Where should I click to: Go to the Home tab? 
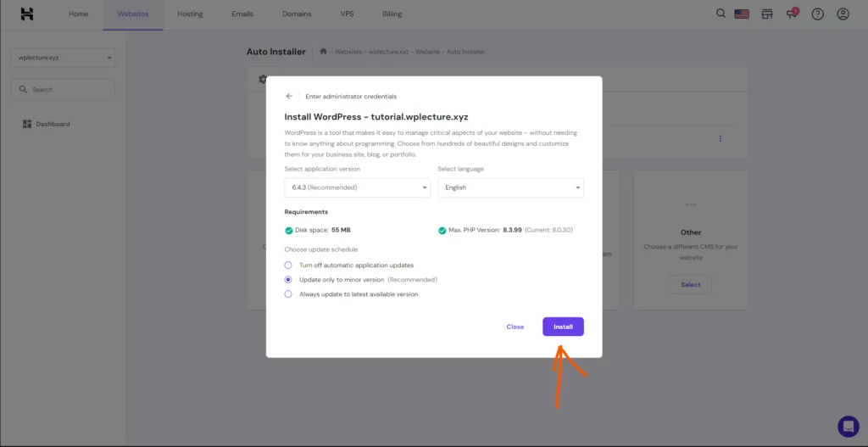coord(79,14)
